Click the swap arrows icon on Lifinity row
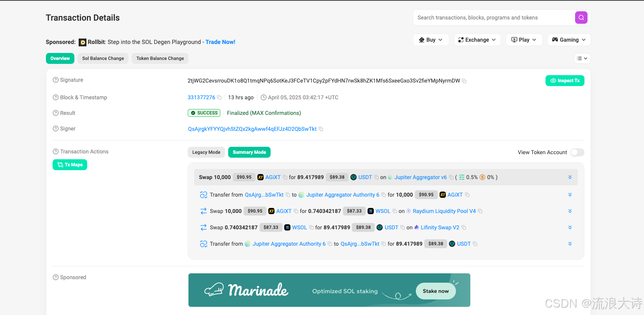644x315 pixels. (204, 227)
